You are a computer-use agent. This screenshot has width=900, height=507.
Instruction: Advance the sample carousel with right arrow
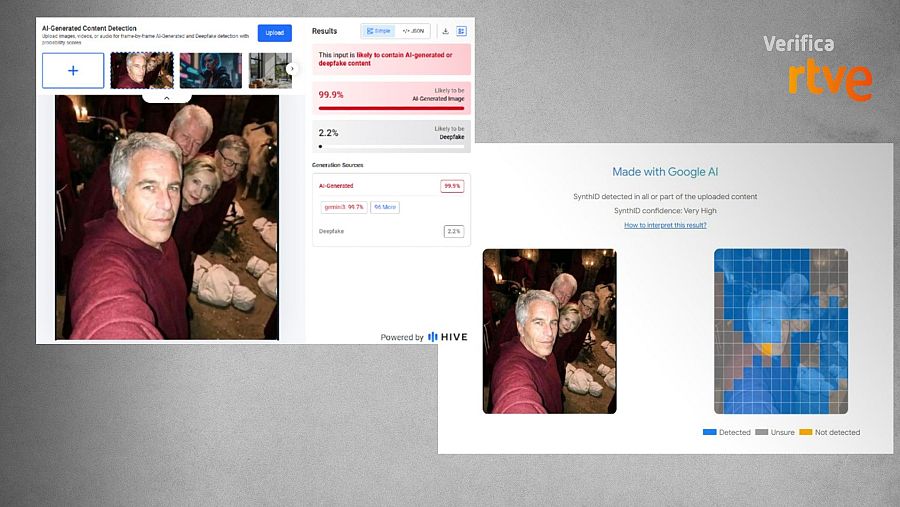[292, 69]
